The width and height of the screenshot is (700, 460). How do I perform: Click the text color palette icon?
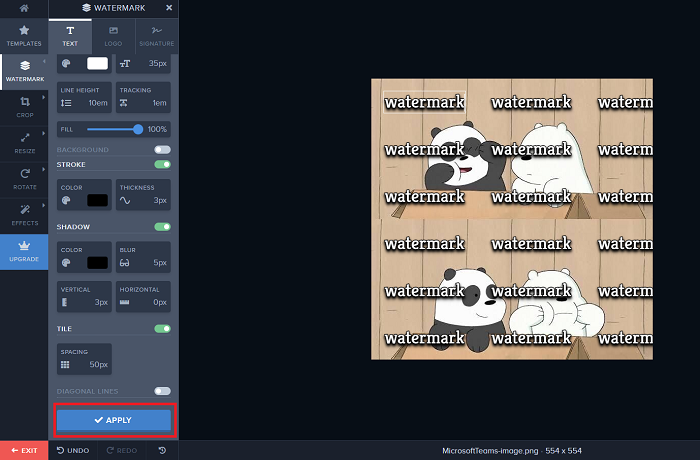tap(66, 63)
